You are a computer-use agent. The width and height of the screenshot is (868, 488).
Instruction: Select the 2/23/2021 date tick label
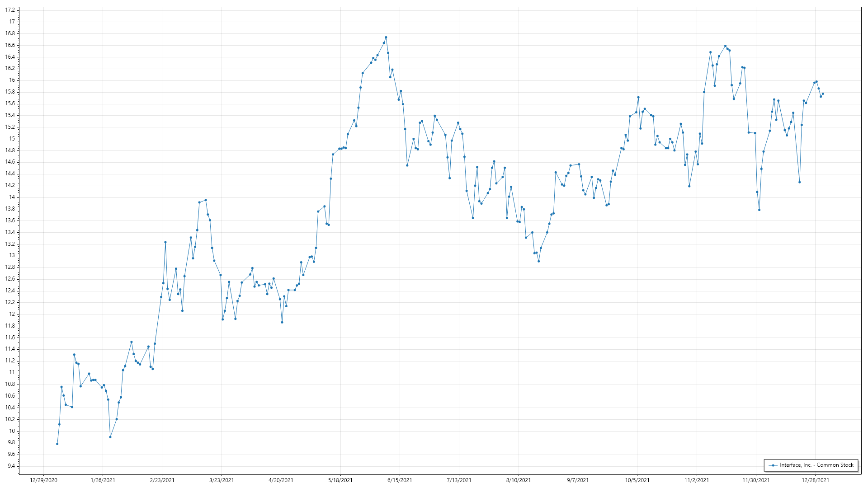pos(162,480)
